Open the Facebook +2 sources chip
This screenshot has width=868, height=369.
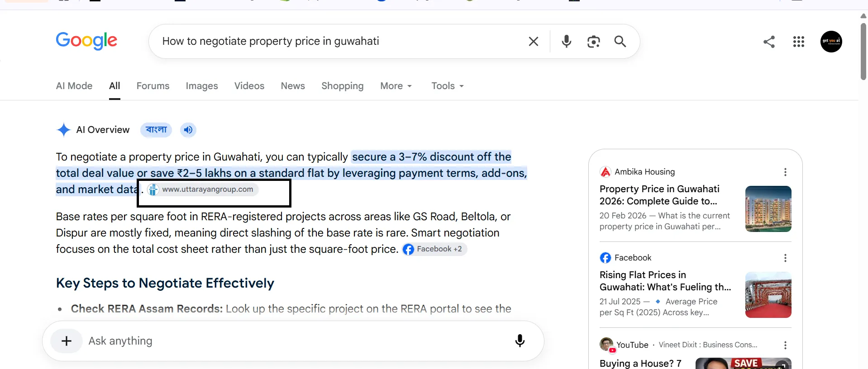pos(434,249)
